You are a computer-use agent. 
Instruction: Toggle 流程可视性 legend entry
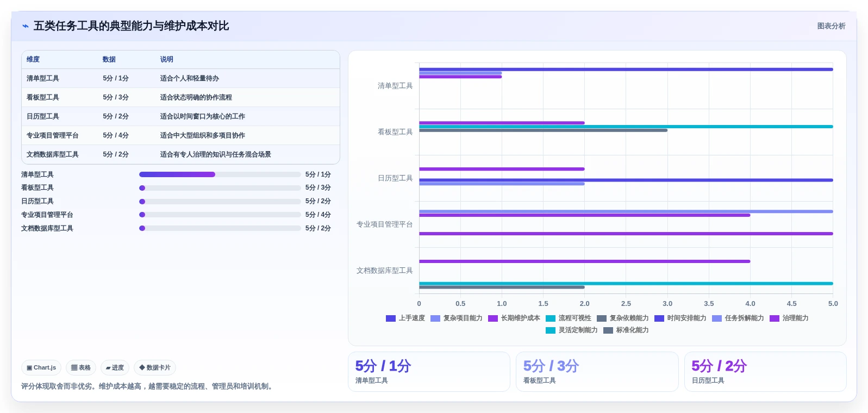(x=568, y=318)
